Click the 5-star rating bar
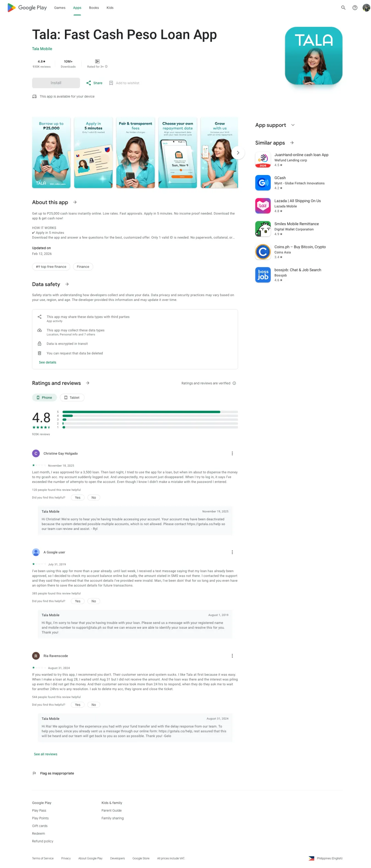 [x=150, y=412]
